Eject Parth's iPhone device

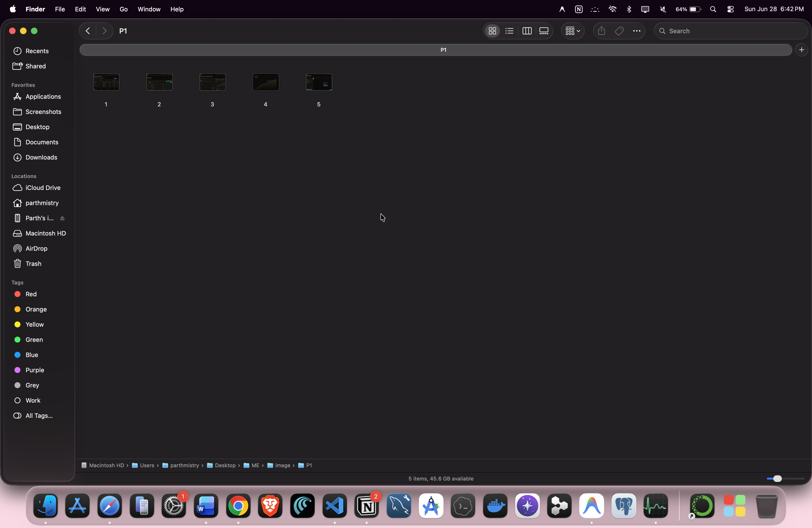click(62, 218)
